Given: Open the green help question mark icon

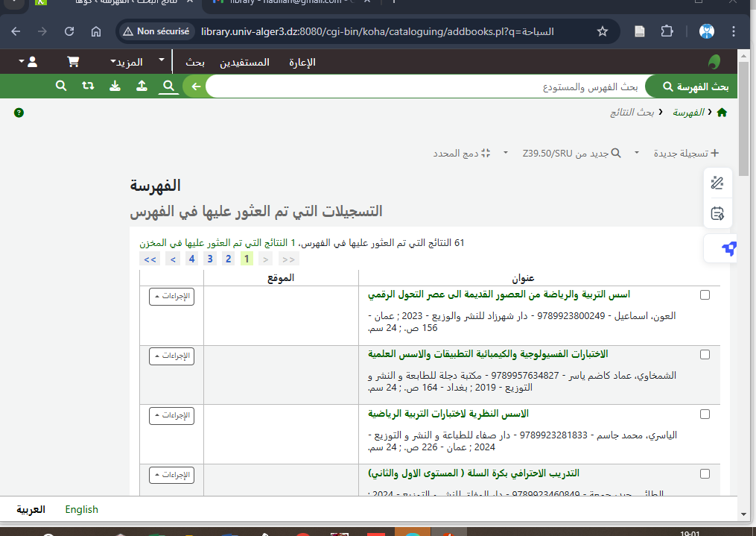Looking at the screenshot, I should pyautogui.click(x=19, y=113).
